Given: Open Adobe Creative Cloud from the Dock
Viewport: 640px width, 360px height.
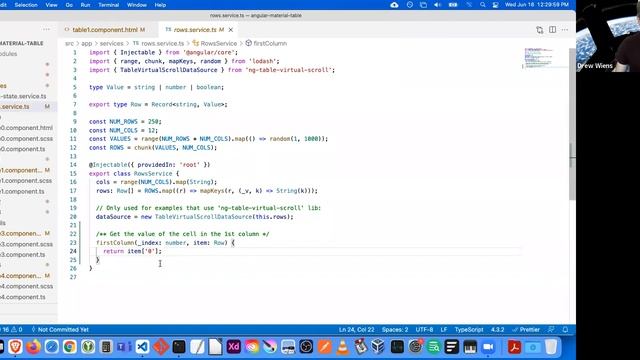Looking at the screenshot, I should pyautogui.click(x=252, y=347).
